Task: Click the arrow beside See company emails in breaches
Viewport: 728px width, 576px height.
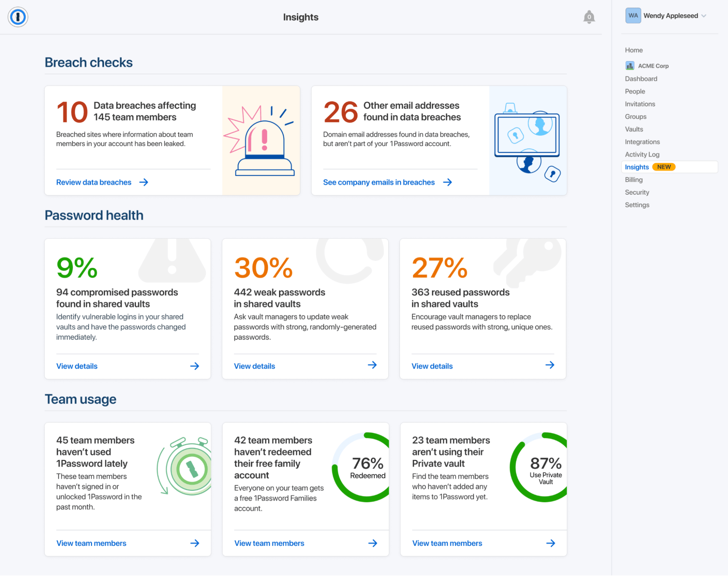Action: pos(448,182)
